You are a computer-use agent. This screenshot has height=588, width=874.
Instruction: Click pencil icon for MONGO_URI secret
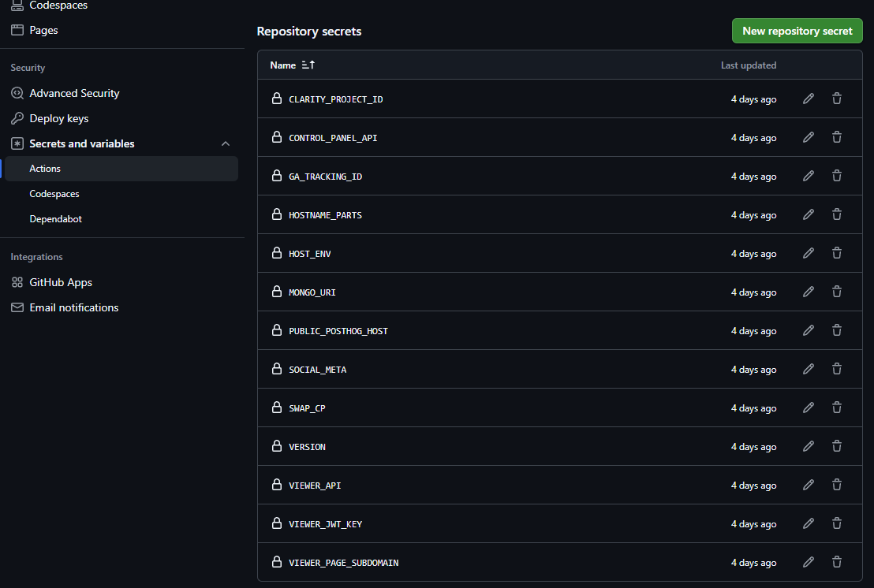(x=808, y=292)
